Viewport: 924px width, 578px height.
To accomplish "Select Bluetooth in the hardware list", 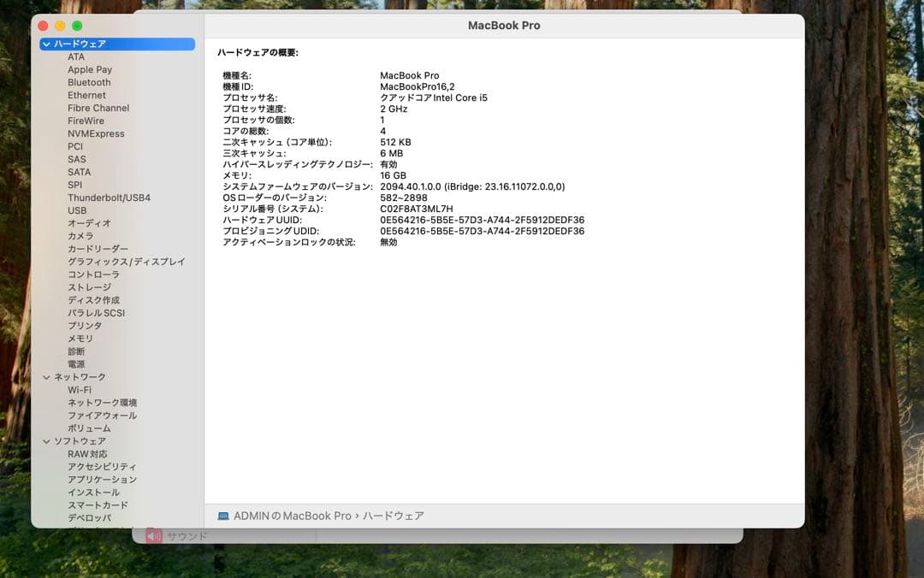I will tap(89, 82).
